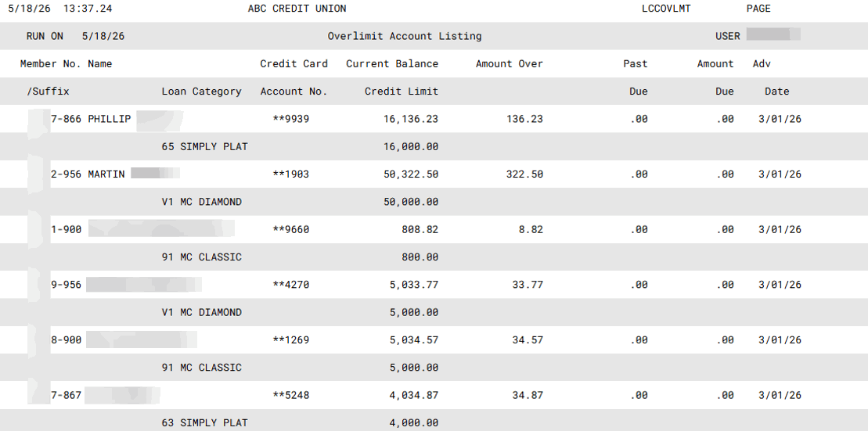
Task: Click the Adv Date column header
Action: [771, 78]
